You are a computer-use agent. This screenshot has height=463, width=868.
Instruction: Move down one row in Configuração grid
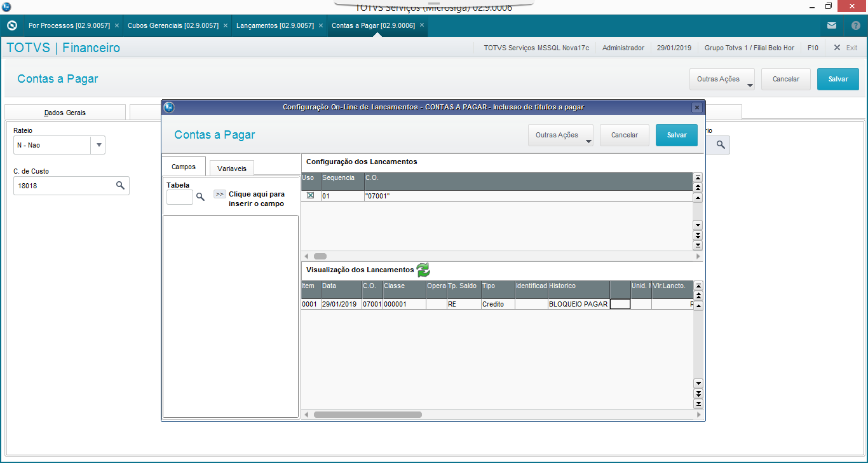click(x=698, y=225)
